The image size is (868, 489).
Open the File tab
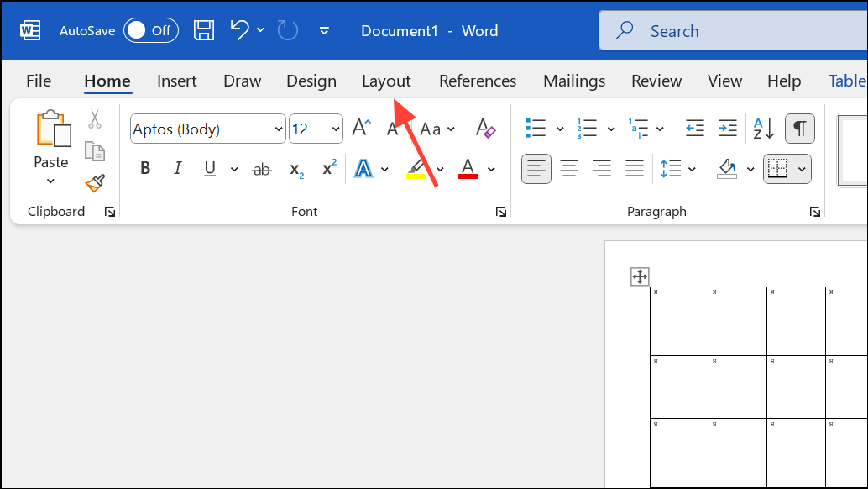tap(39, 81)
